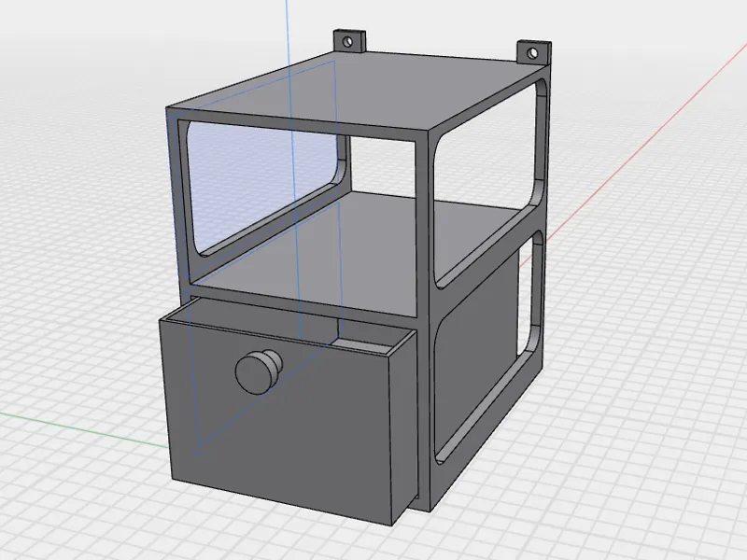Pick the left mounting tab hole
Image resolution: width=747 pixels, height=560 pixels.
(x=348, y=42)
